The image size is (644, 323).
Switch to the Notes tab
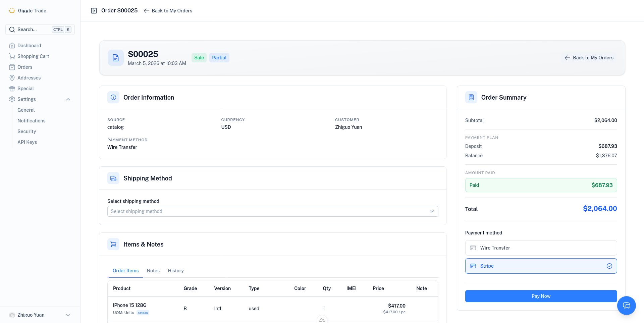point(153,271)
